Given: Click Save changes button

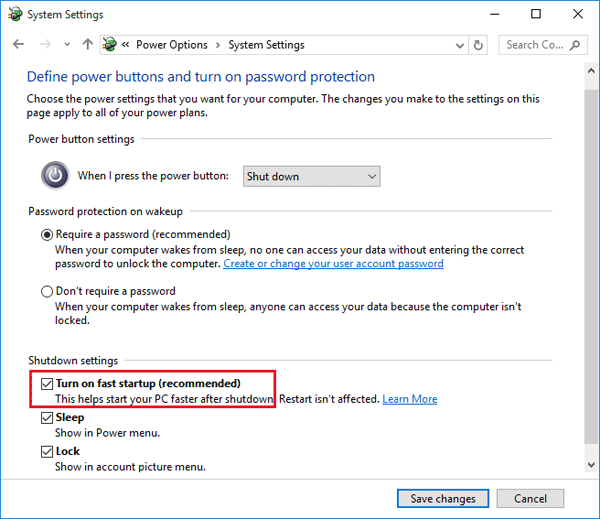Looking at the screenshot, I should (442, 498).
